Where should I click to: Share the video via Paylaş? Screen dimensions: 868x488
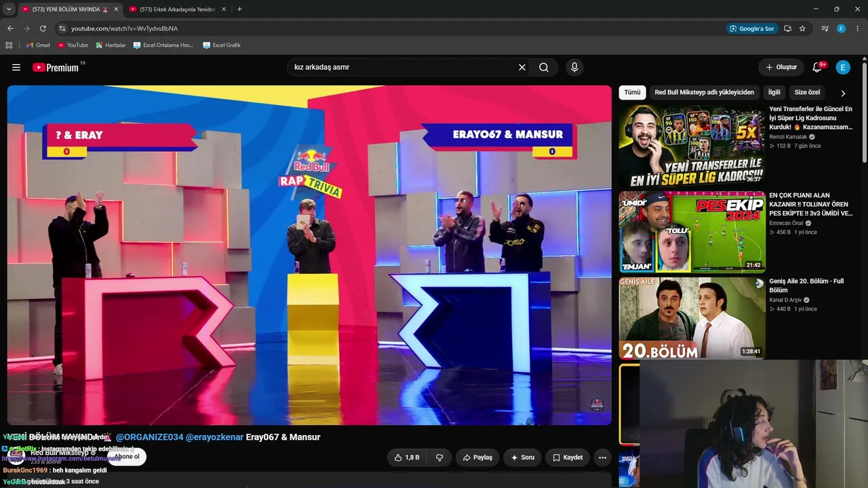click(x=477, y=457)
